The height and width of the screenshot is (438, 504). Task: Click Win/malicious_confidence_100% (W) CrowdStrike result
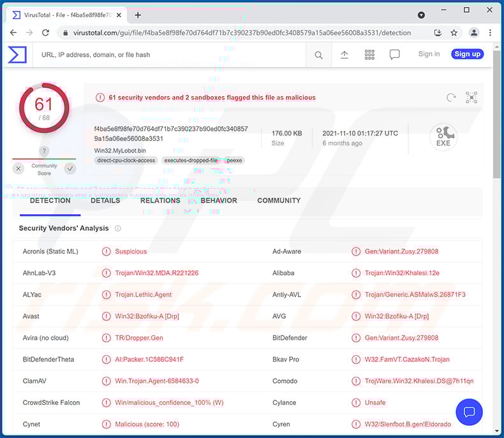tap(169, 403)
